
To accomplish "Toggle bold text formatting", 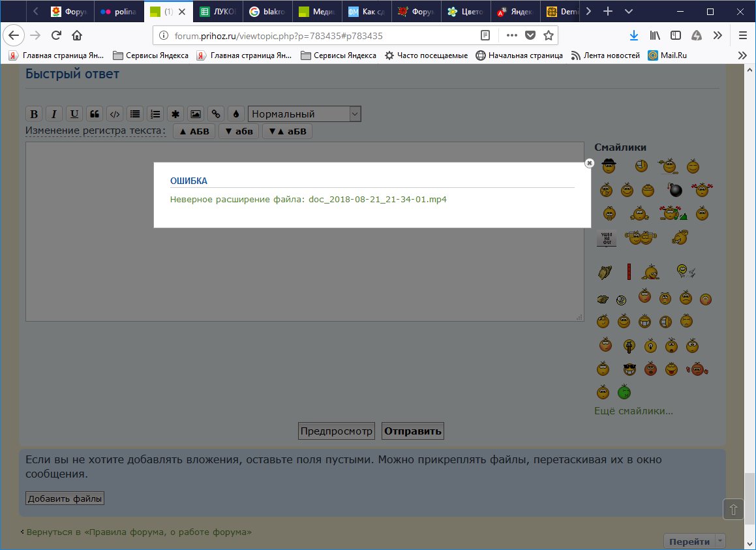I will pyautogui.click(x=34, y=114).
